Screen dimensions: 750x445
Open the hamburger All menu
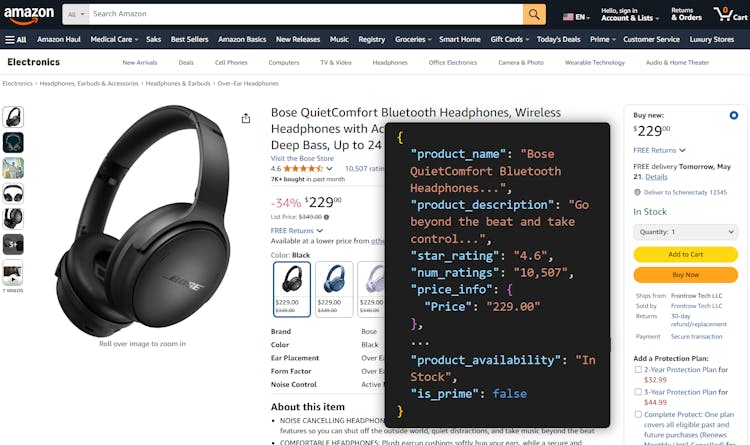coord(15,40)
